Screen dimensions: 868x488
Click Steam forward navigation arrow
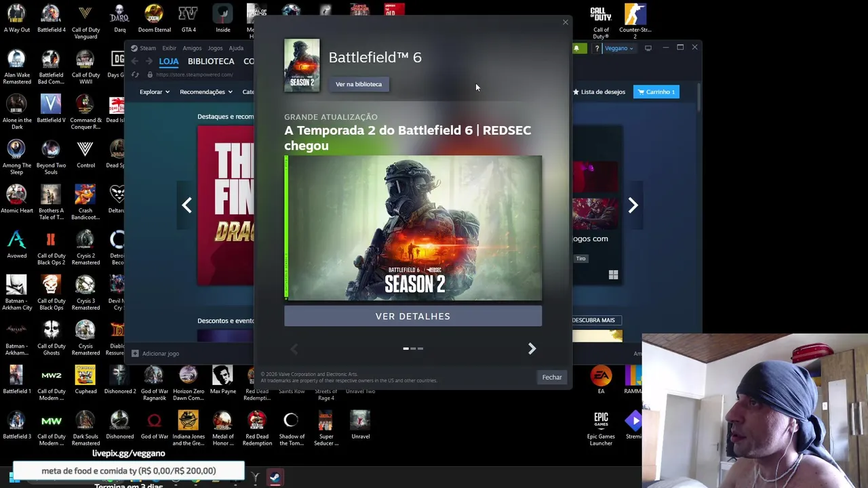pos(149,61)
